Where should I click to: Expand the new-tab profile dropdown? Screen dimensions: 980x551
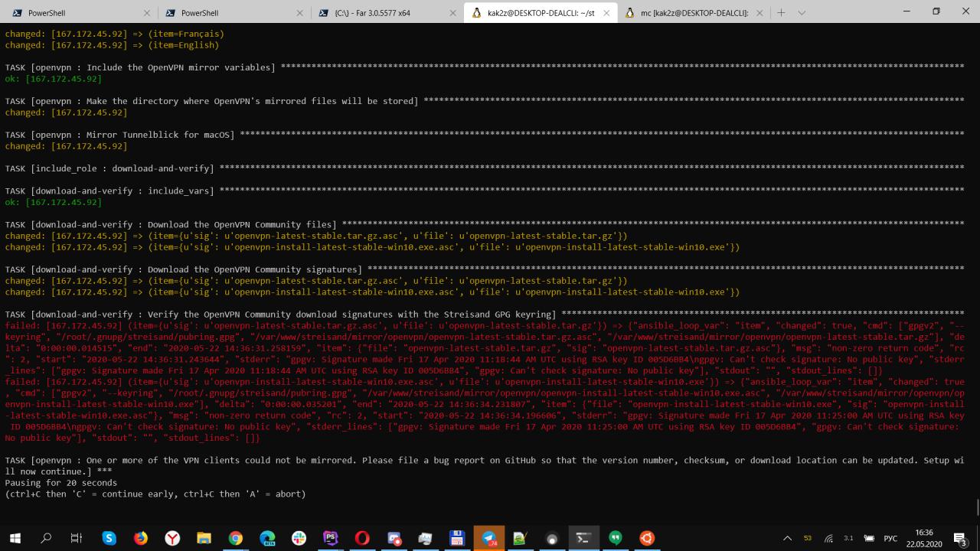(802, 13)
